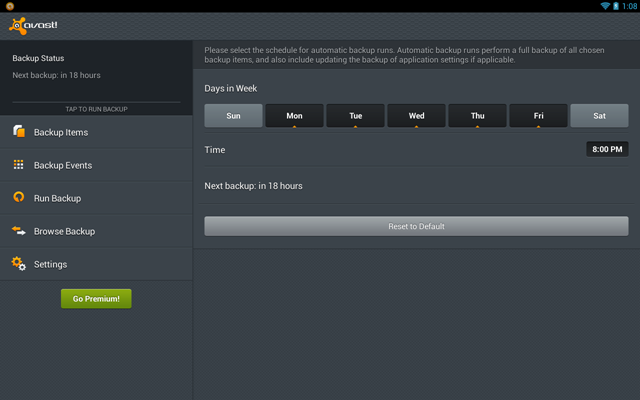Click the Backup Items icon
This screenshot has width=640, height=400.
click(x=19, y=132)
